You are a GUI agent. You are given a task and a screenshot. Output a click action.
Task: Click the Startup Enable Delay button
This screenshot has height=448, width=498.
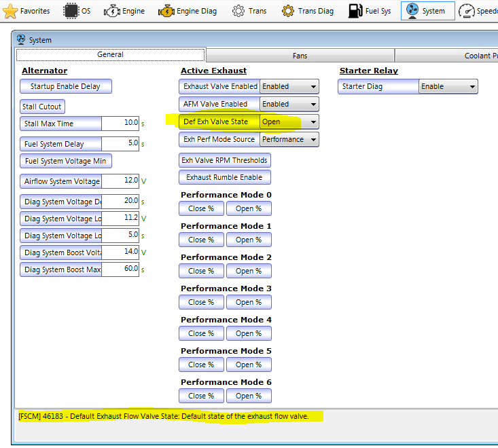(x=65, y=87)
